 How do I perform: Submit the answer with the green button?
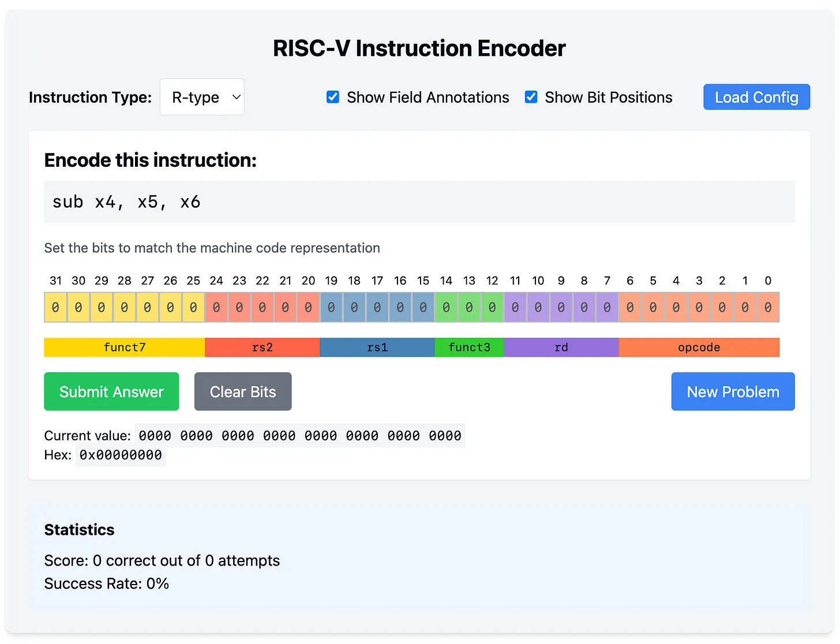pyautogui.click(x=111, y=392)
